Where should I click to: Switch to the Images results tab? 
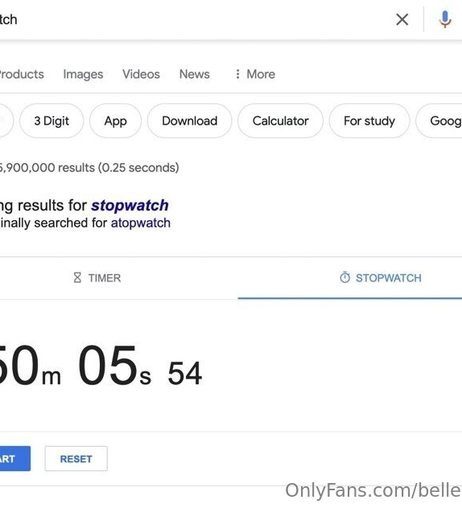click(x=83, y=74)
